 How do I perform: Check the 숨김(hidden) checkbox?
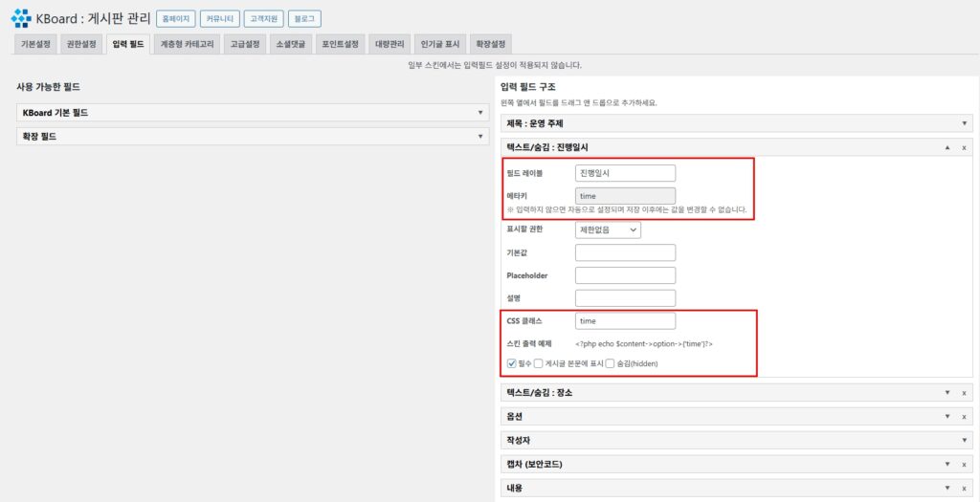point(611,363)
